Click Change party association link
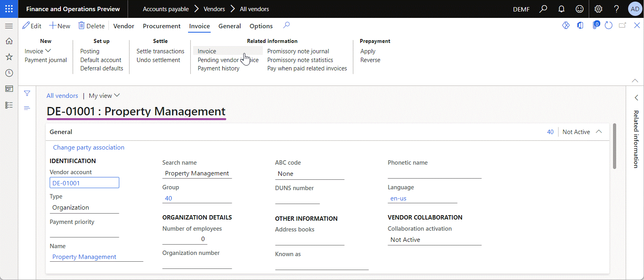The image size is (644, 280). pos(89,147)
